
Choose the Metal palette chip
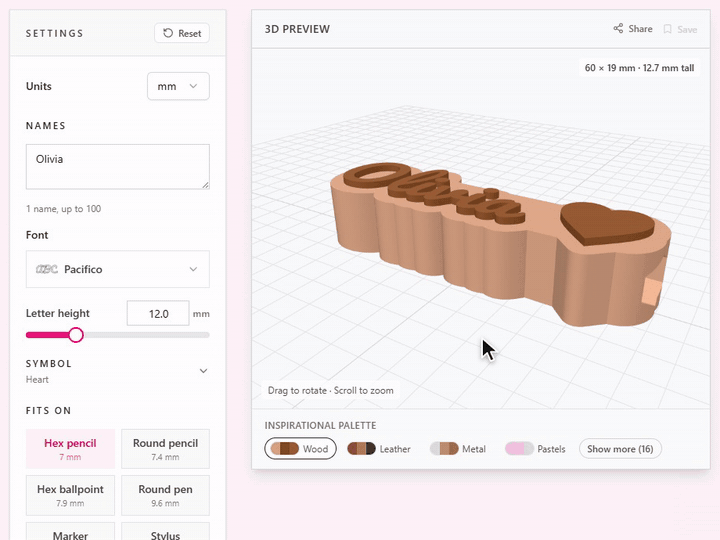[458, 449]
